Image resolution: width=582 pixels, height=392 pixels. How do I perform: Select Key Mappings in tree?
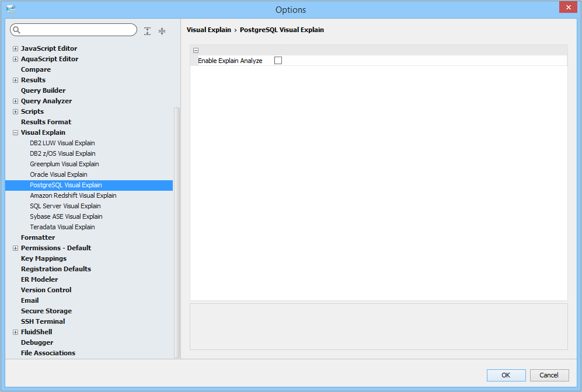44,258
